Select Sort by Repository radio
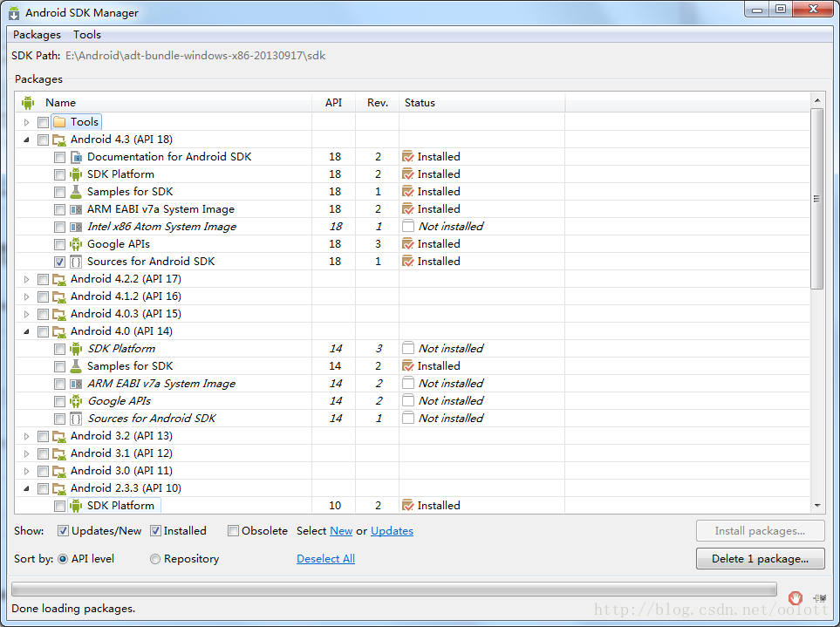The width and height of the screenshot is (840, 627). click(x=155, y=558)
